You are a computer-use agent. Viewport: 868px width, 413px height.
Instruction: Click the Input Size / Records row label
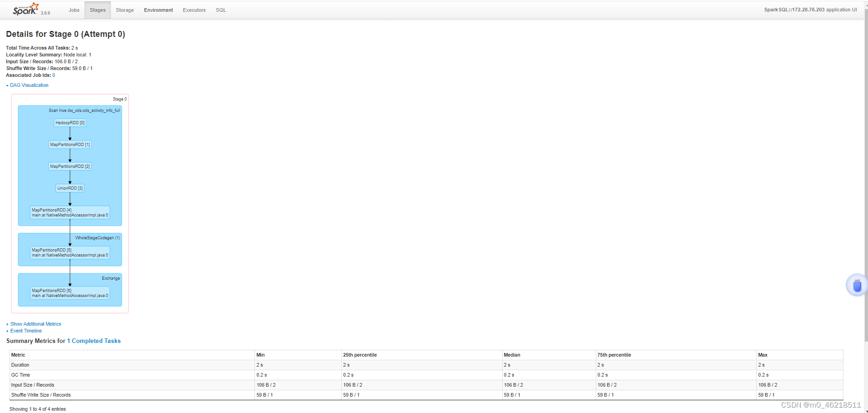tap(33, 385)
